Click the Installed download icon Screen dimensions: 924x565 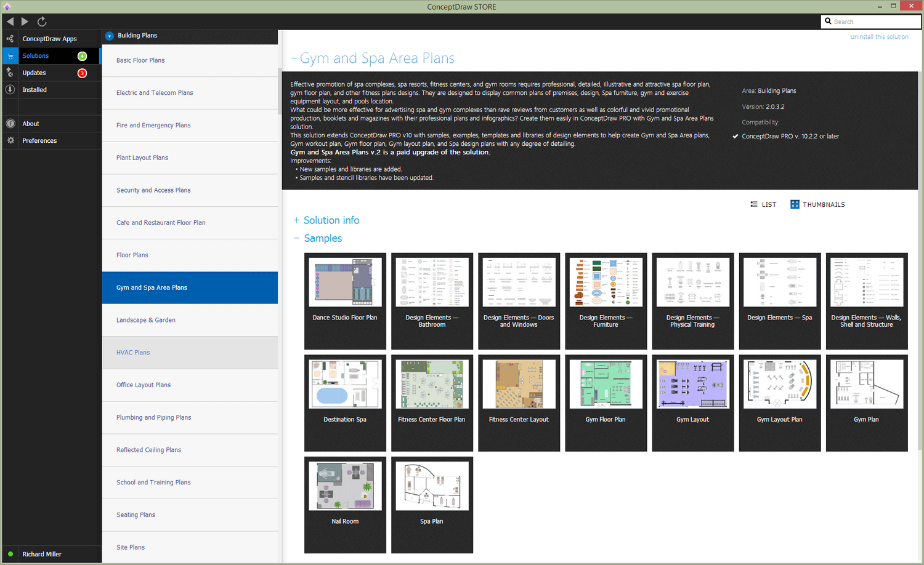pyautogui.click(x=10, y=90)
